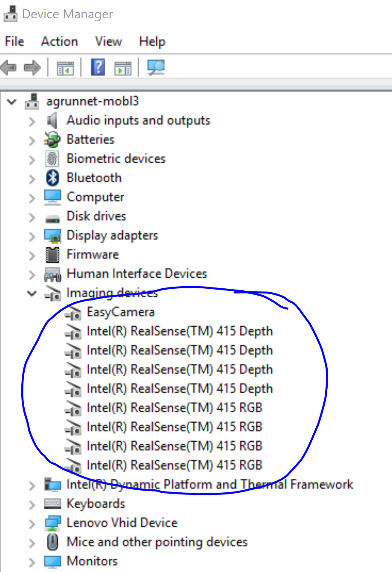Show/hide action pane toolbar icon
The width and height of the screenshot is (392, 572).
click(x=123, y=68)
